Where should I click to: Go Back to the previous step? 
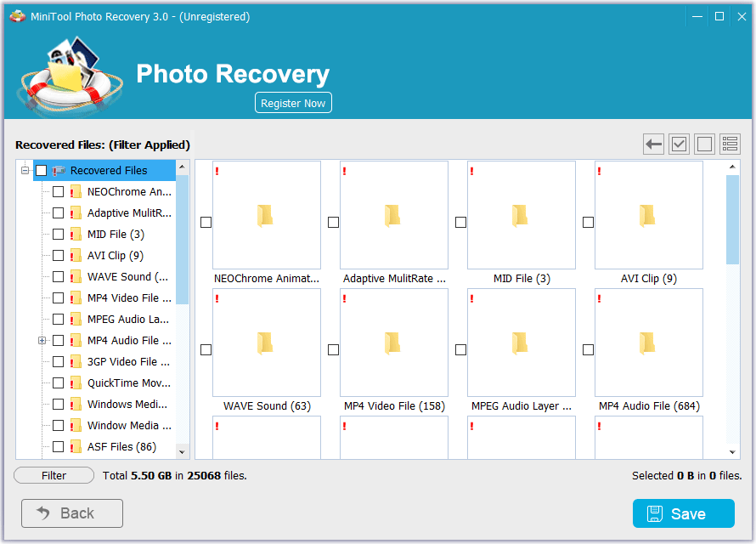click(72, 513)
